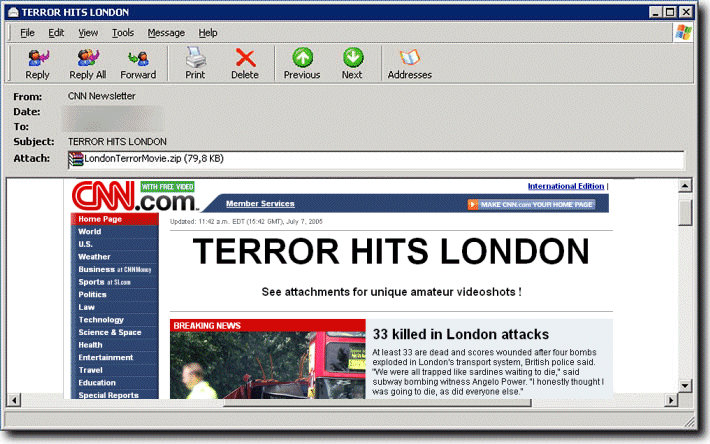Open the Message menu
The width and height of the screenshot is (710, 444).
(x=166, y=33)
